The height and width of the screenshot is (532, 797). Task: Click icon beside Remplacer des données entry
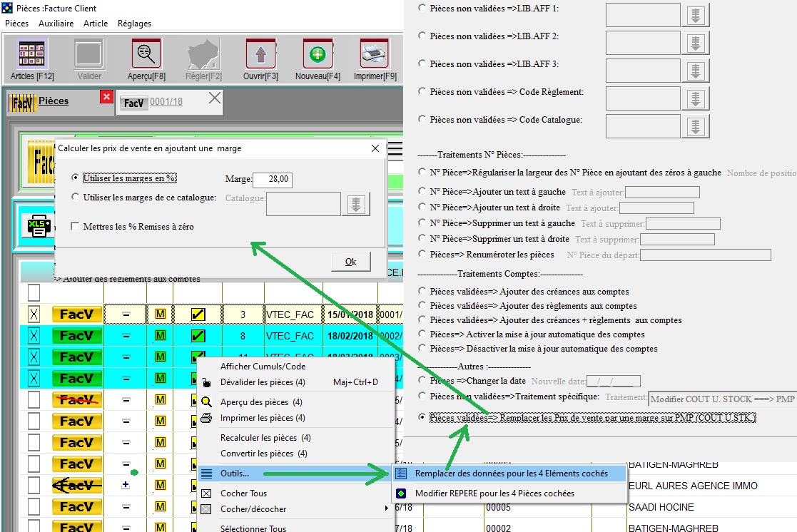(401, 474)
